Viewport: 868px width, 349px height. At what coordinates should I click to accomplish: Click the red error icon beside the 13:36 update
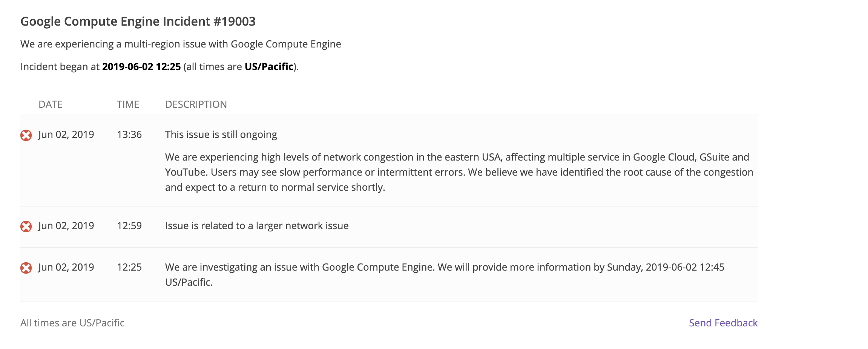pos(26,135)
